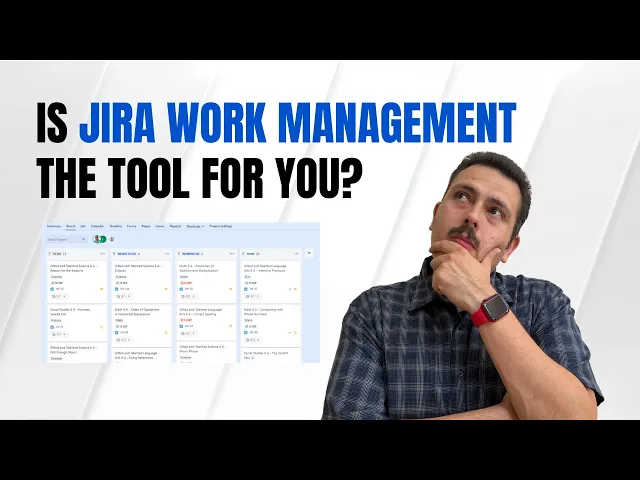The image size is (640, 480).
Task: Open the Correct Spelling language arts card
Action: pos(206,322)
